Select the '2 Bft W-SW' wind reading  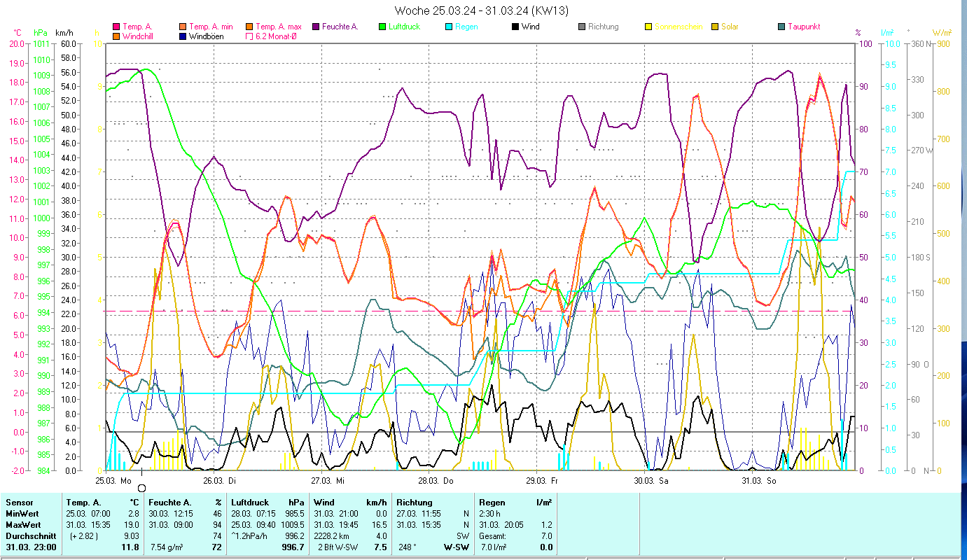338,547
